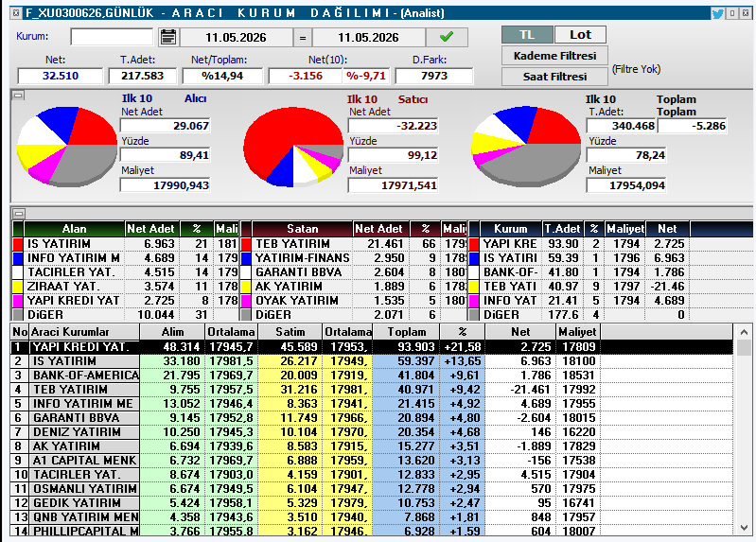Click magenta swatch beside OYAK YATIRIM
This screenshot has height=542, width=756.
click(246, 301)
